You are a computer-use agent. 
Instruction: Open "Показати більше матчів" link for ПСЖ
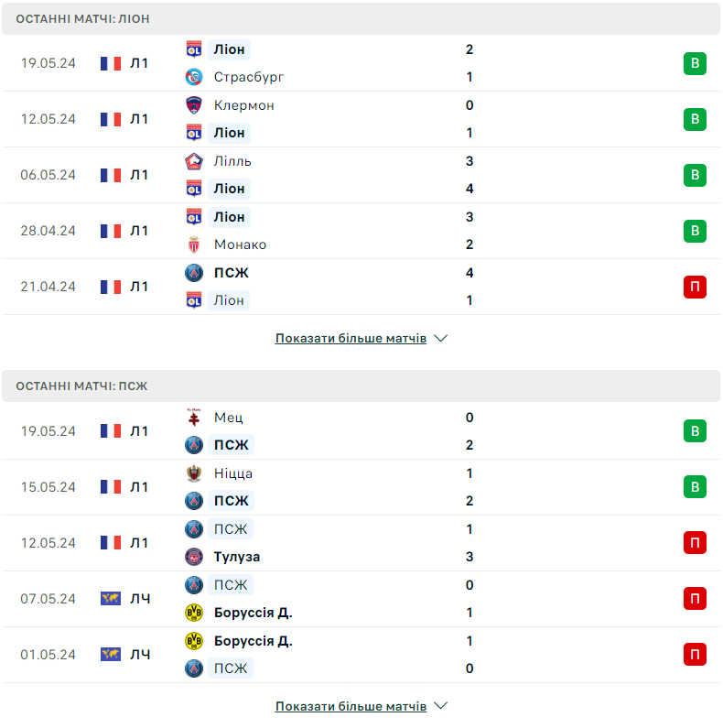coord(351,706)
